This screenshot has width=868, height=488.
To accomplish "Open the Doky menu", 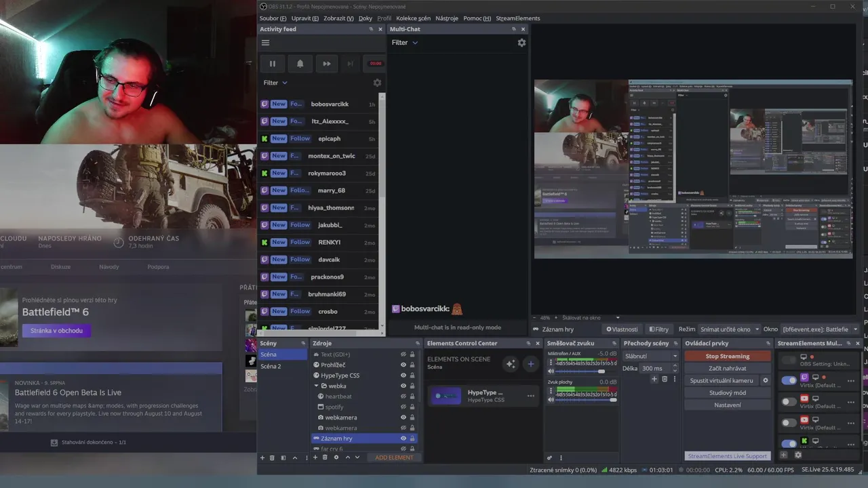I will pos(366,18).
